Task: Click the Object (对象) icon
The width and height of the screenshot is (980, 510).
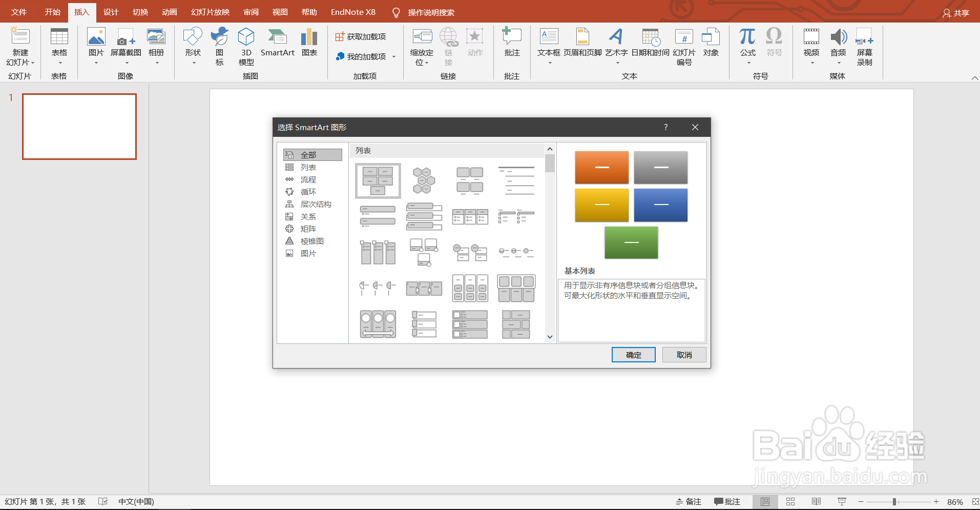Action: coord(711,37)
